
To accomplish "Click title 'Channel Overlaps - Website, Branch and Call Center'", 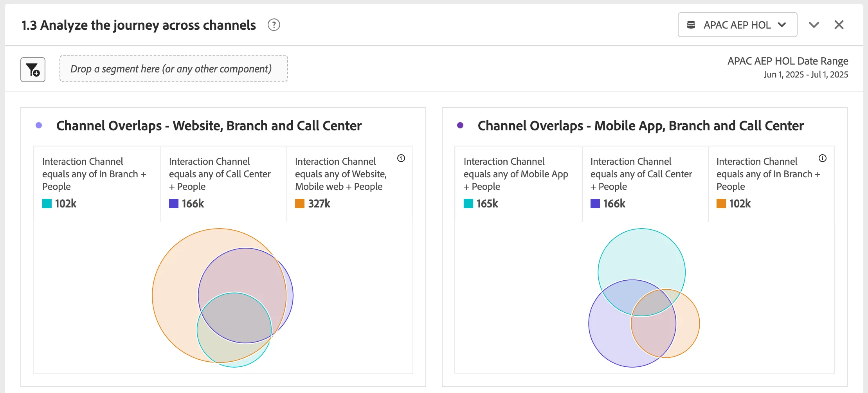I will (x=209, y=126).
